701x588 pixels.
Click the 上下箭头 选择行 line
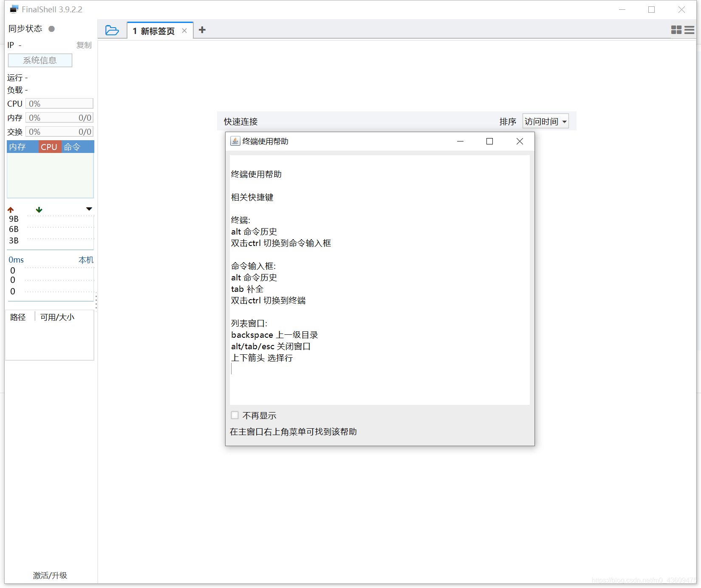pos(262,358)
